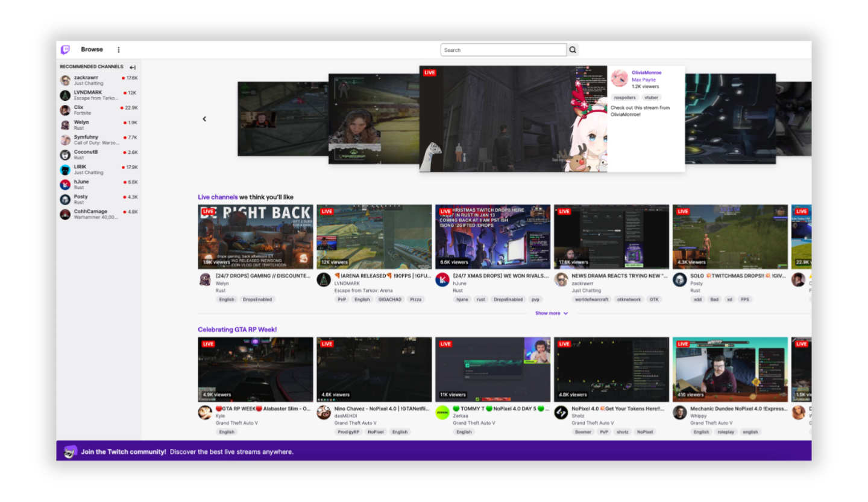Image resolution: width=868 pixels, height=502 pixels.
Task: Open zackrawrr's channel avatar in the sidebar
Action: pos(64,80)
